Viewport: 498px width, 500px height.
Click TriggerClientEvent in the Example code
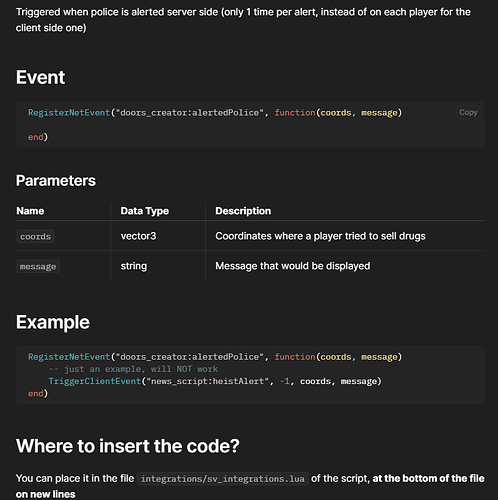95,381
